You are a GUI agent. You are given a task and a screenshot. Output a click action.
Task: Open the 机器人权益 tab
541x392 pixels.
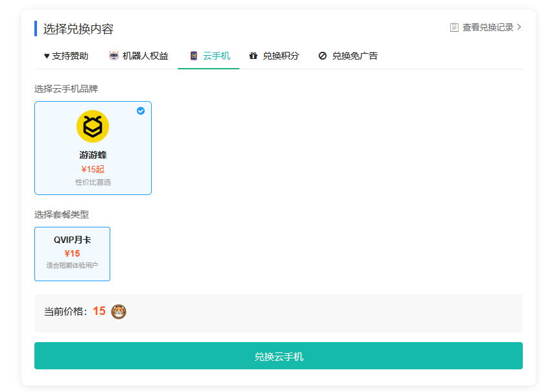tap(145, 56)
